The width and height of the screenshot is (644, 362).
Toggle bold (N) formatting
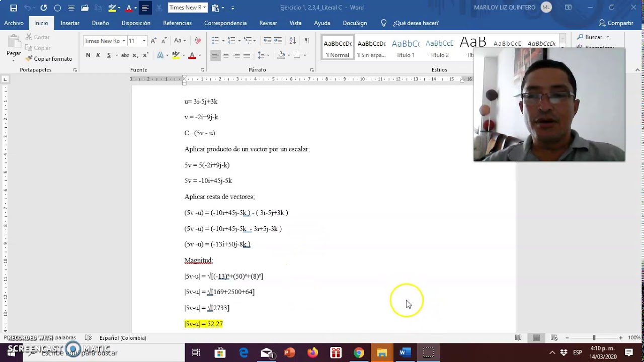coord(88,55)
